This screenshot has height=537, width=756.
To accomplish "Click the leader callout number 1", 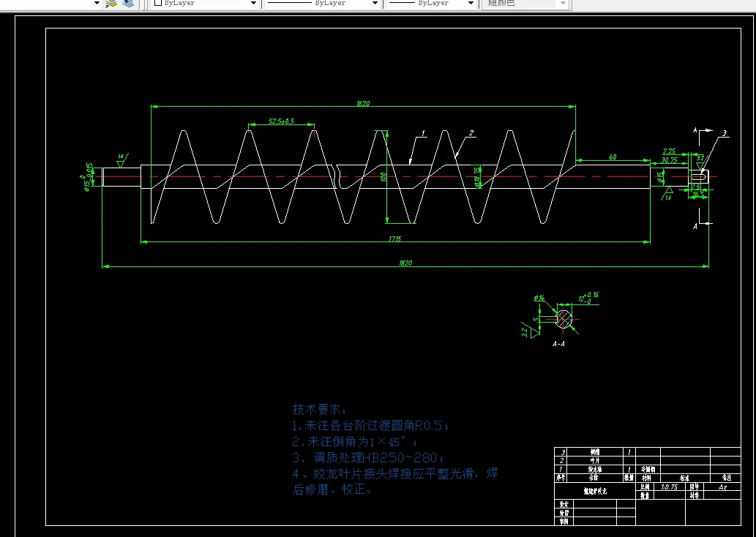I will click(x=423, y=132).
